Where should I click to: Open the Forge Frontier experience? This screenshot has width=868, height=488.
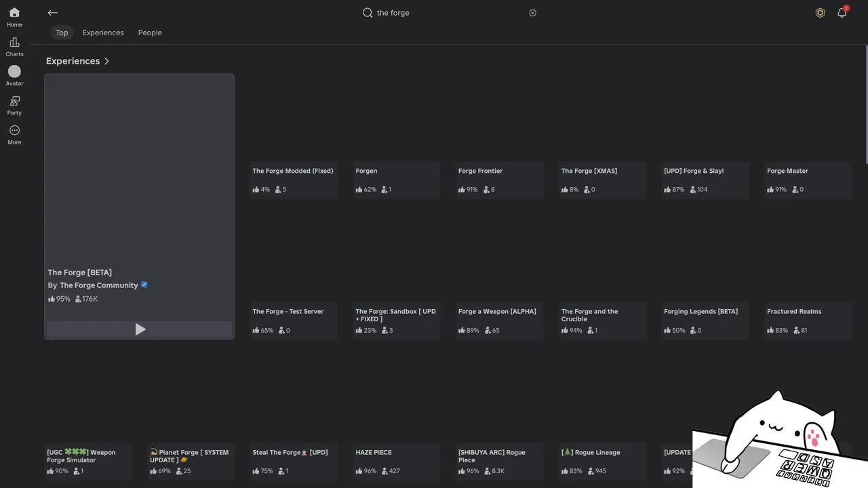pyautogui.click(x=480, y=171)
